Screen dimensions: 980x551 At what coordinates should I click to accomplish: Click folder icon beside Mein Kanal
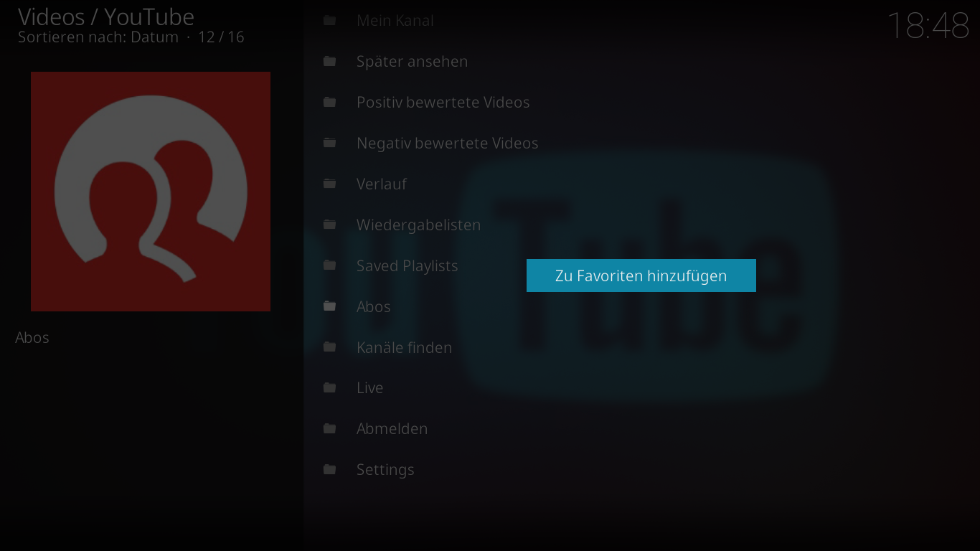pyautogui.click(x=330, y=20)
